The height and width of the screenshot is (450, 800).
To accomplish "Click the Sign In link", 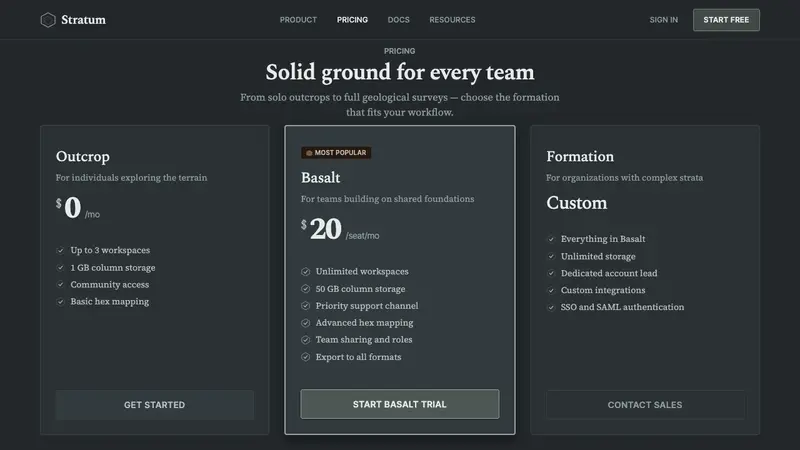I will click(664, 20).
